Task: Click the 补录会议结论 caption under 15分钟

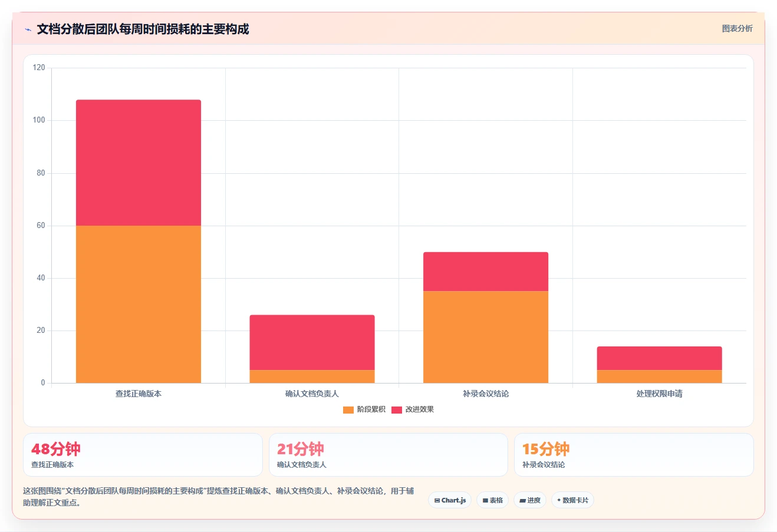Action: tap(544, 465)
